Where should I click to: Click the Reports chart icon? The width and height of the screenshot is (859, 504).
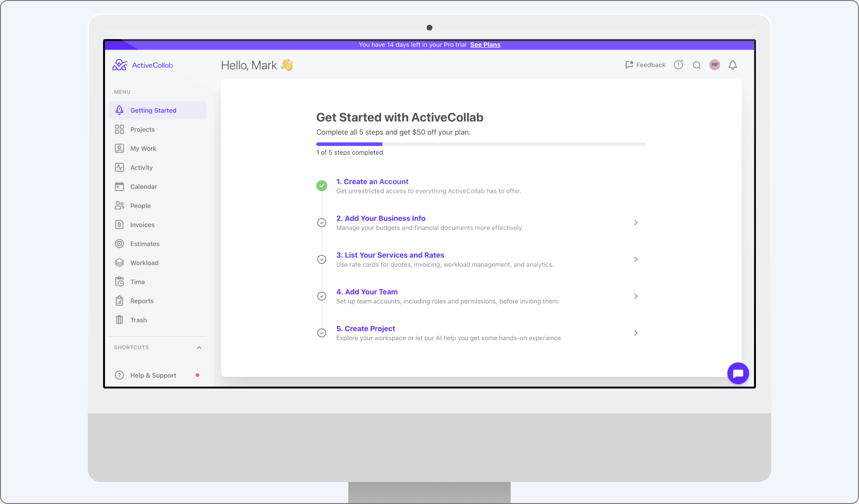pos(119,301)
